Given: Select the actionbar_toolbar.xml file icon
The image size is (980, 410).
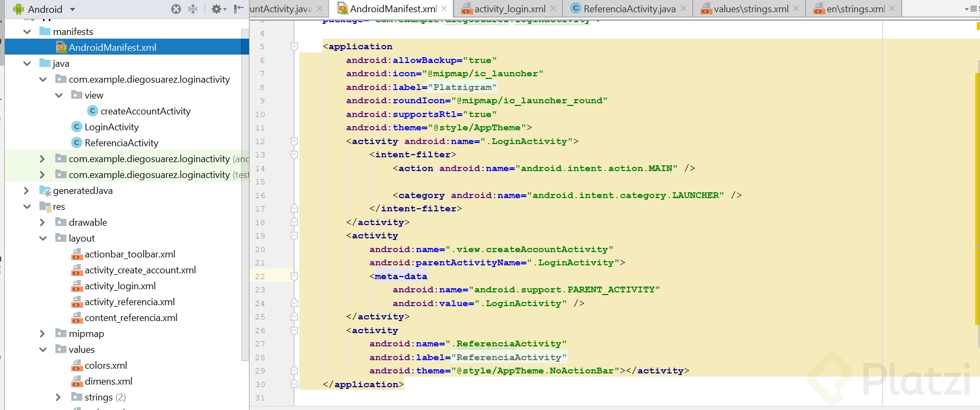Looking at the screenshot, I should (77, 254).
